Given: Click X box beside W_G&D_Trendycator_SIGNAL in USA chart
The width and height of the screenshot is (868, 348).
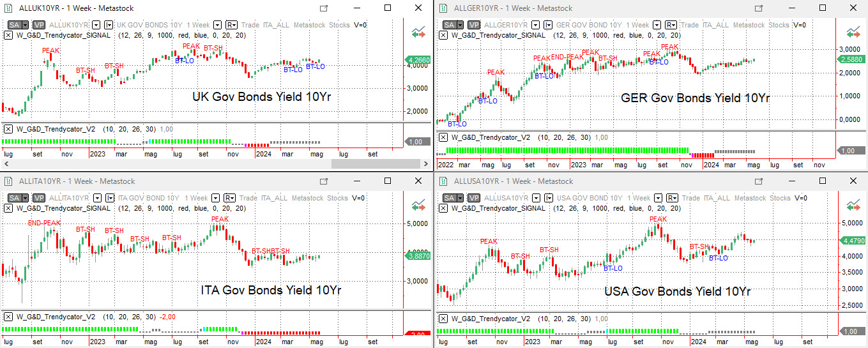Looking at the screenshot, I should coord(443,208).
